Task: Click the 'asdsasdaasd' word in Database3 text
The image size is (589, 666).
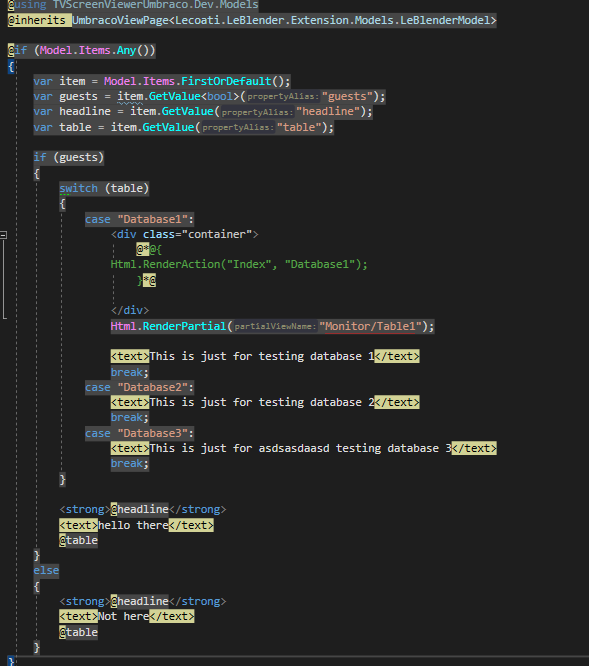Action: 294,449
